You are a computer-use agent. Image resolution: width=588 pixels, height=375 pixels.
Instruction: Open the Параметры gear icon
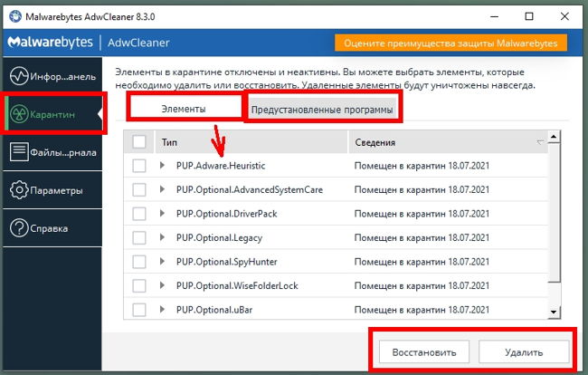[x=19, y=190]
